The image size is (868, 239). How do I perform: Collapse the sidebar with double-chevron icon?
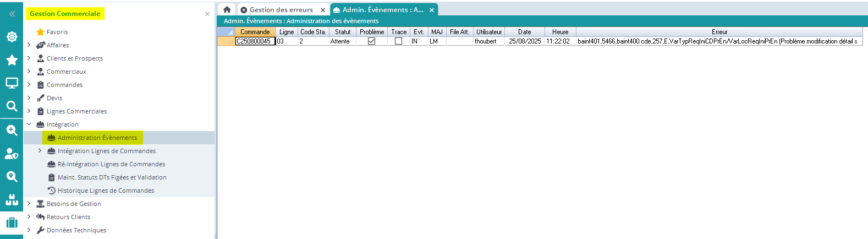pos(12,14)
